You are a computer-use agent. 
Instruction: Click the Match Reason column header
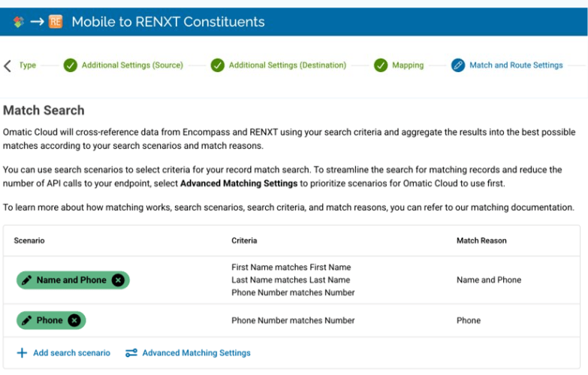tap(481, 240)
